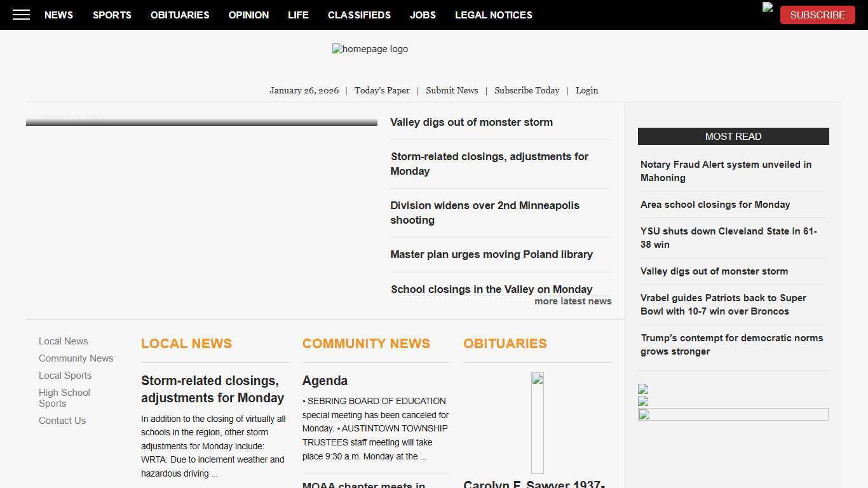Viewport: 868px width, 488px height.
Task: Click the 'more latest news' link
Action: [573, 301]
